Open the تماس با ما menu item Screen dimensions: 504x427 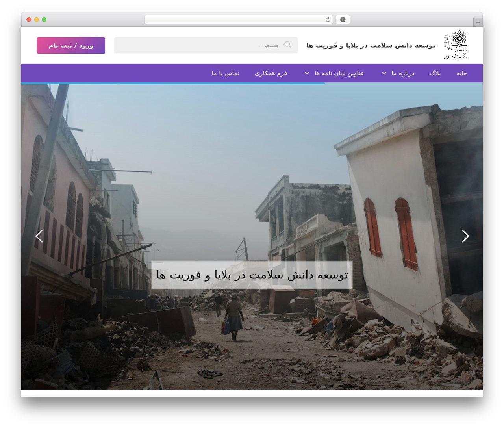(x=225, y=73)
